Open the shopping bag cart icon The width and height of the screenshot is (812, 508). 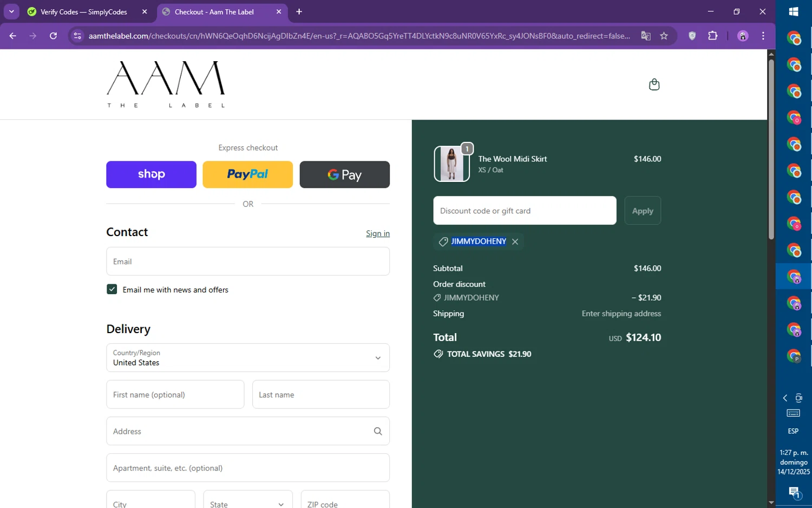(x=654, y=84)
